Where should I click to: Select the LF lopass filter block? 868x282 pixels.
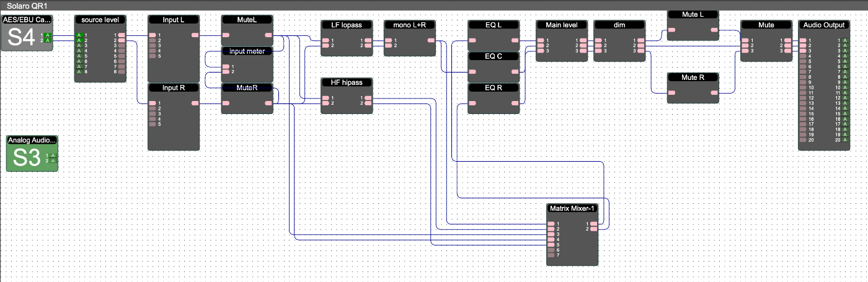346,25
